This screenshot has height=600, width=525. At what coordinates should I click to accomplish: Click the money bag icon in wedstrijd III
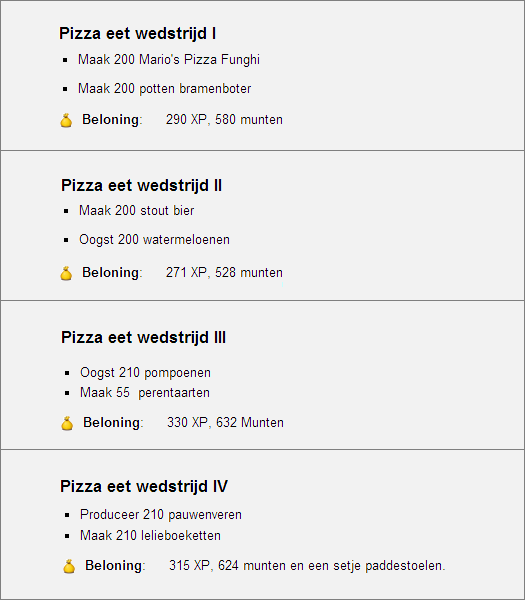[x=67, y=423]
